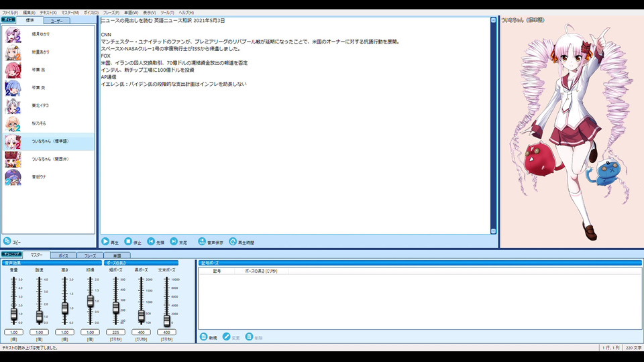Switch to the ユーザー voice list tab
Viewport: 644px width, 362px height.
pos(56,21)
